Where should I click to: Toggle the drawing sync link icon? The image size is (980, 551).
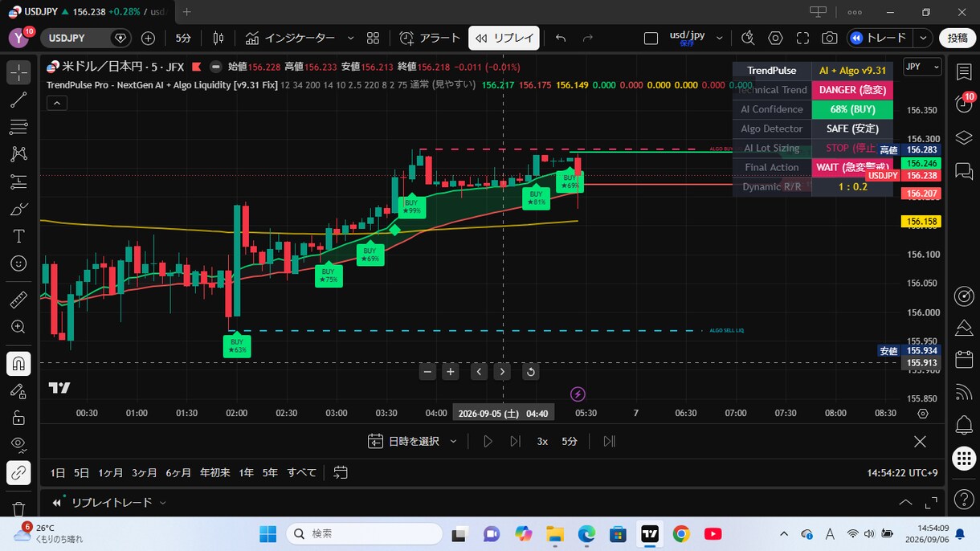click(x=18, y=472)
